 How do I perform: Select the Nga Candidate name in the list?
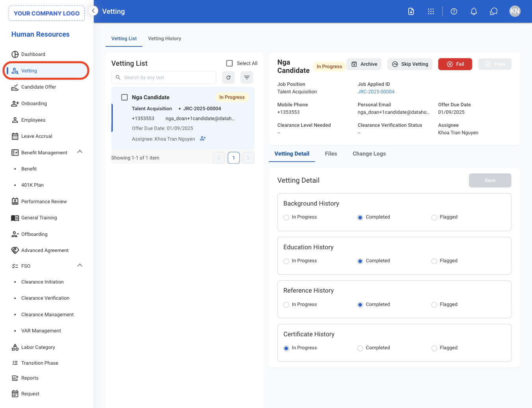[x=151, y=97]
